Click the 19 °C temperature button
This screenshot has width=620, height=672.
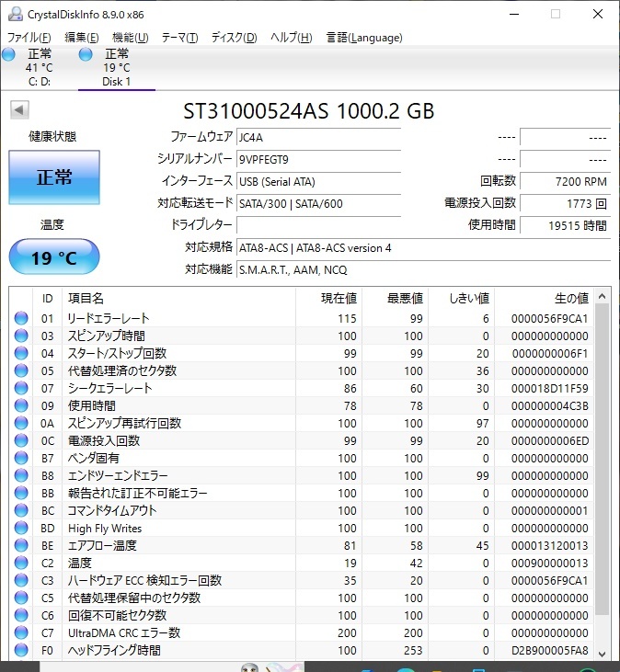pos(54,257)
